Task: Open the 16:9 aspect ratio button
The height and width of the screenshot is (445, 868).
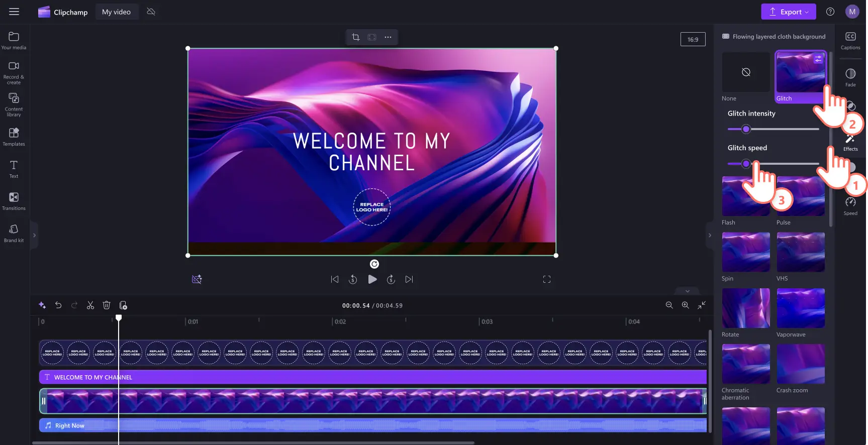Action: point(693,39)
